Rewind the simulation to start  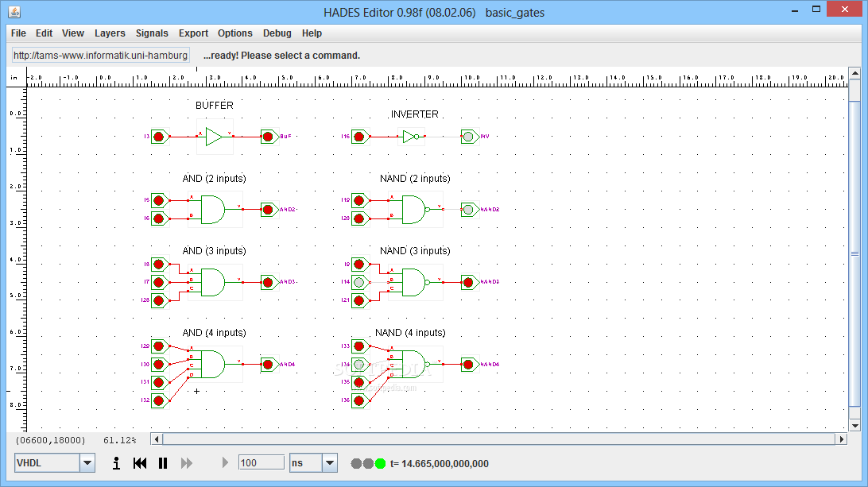[x=140, y=463]
